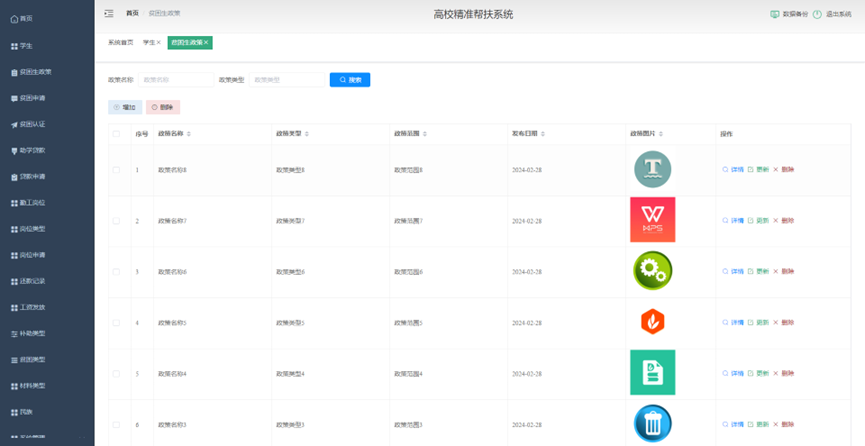Toggle the select-all checkbox in table header
865x446 pixels.
[x=116, y=134]
